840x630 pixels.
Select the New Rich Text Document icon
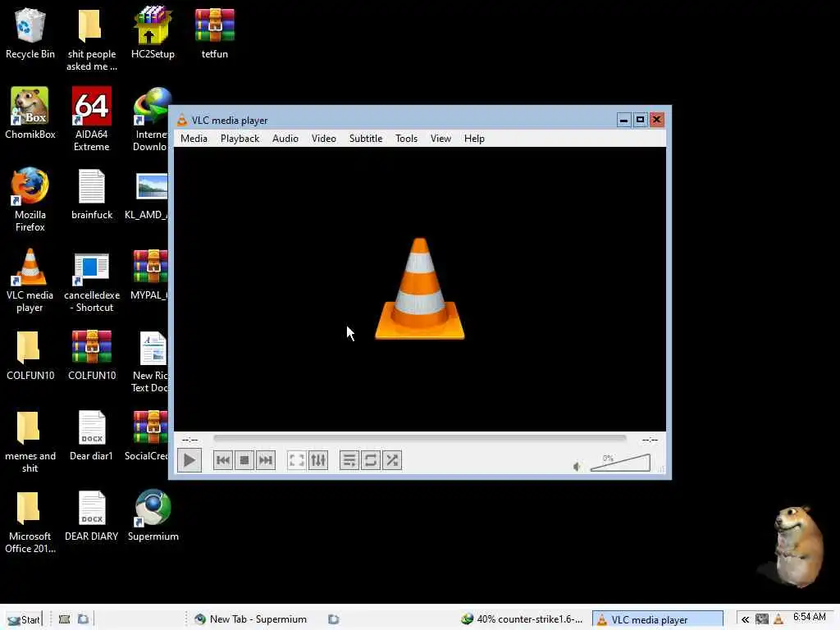click(150, 361)
